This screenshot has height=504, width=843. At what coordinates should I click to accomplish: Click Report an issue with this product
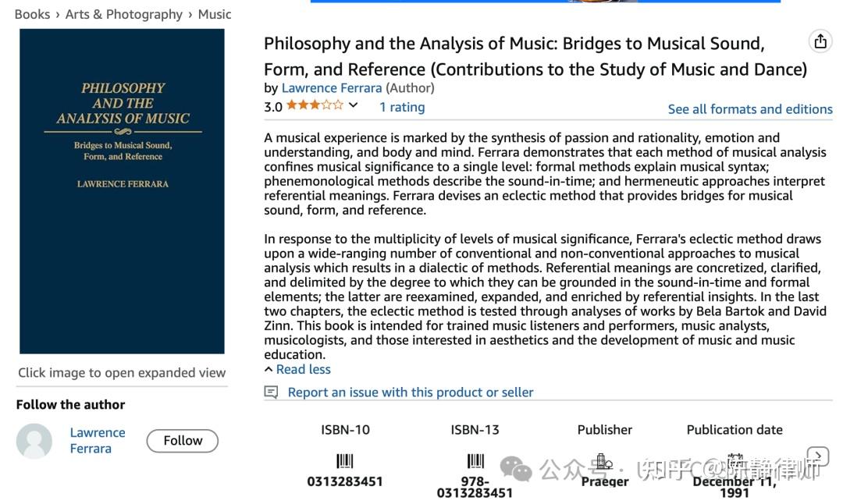click(x=411, y=392)
